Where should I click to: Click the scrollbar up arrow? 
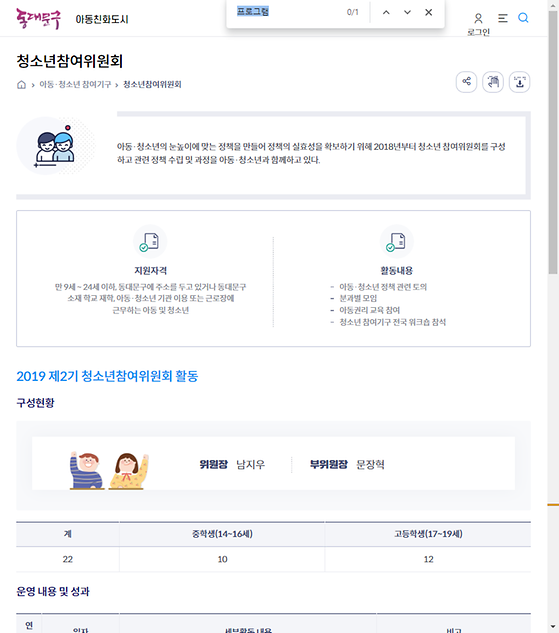tap(553, 5)
